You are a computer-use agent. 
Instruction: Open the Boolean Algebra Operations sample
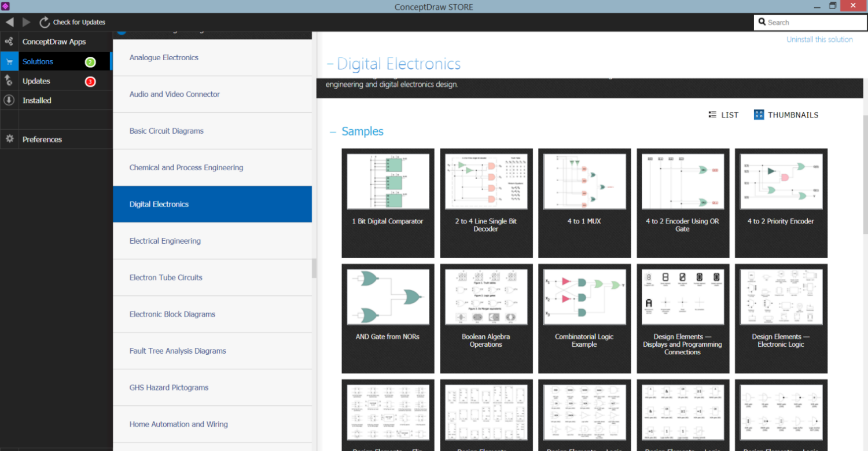486,318
